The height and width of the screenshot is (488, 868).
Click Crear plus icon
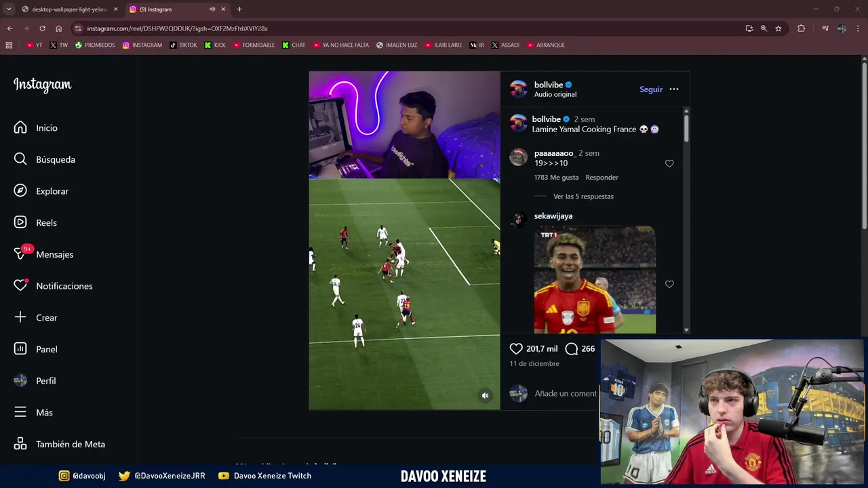pos(20,317)
